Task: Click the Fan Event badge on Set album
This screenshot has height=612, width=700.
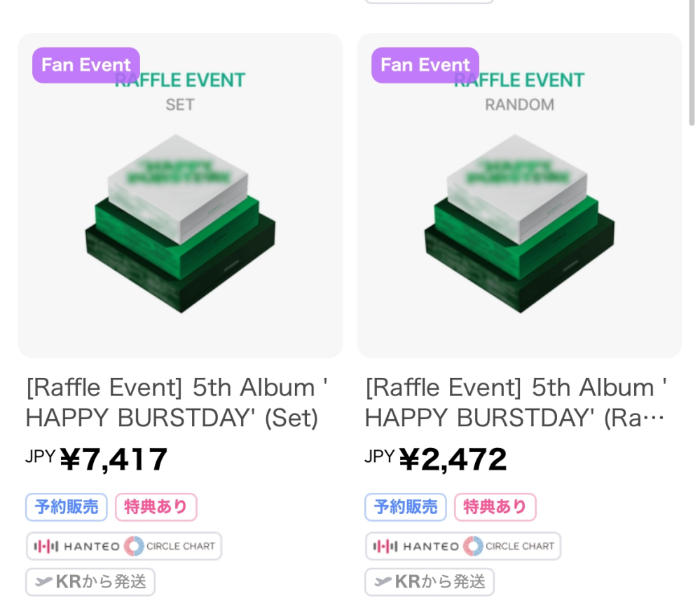Action: [x=86, y=65]
